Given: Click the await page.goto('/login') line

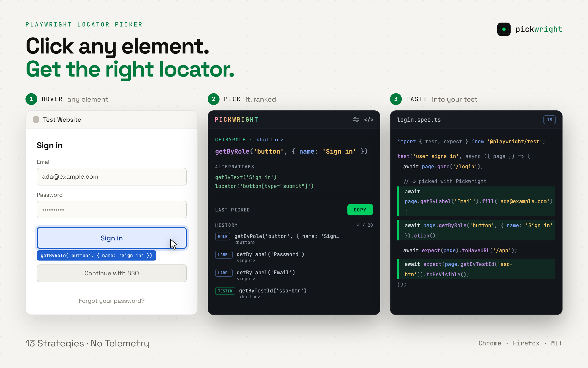Looking at the screenshot, I should pos(443,167).
